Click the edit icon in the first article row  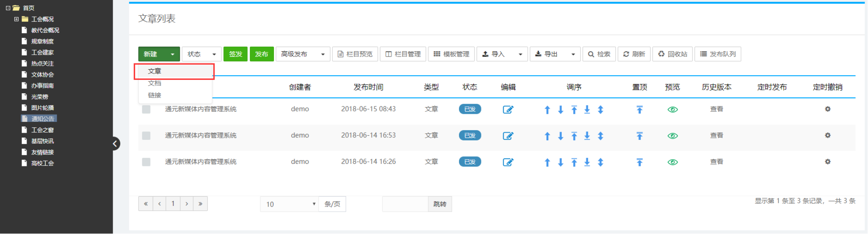(x=508, y=110)
